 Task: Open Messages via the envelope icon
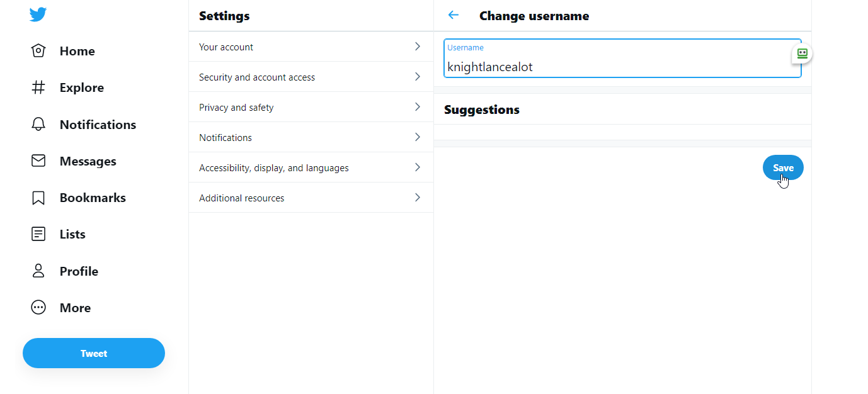pyautogui.click(x=38, y=160)
